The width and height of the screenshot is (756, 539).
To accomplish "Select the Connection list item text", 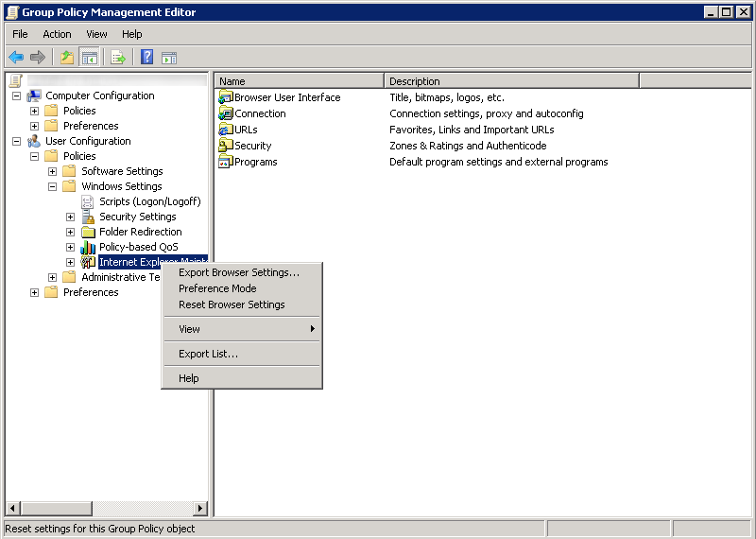I will (261, 113).
